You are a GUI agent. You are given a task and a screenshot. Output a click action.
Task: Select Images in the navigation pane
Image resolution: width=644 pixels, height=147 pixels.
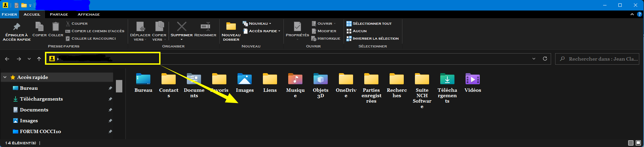coord(29,121)
